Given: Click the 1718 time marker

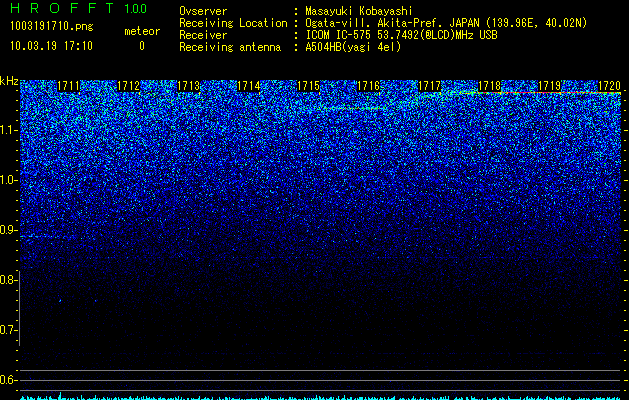Looking at the screenshot, I should (489, 86).
